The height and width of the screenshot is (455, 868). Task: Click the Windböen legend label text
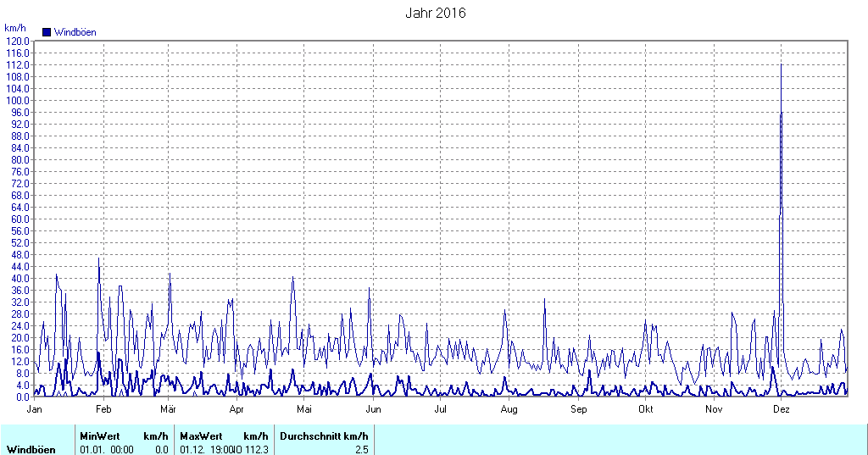(75, 32)
